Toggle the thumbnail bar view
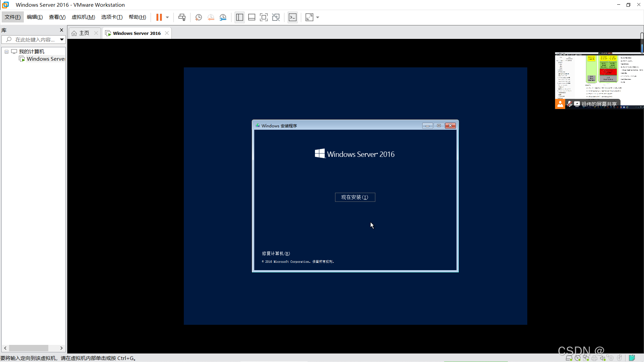Viewport: 644px width, 362px height. pyautogui.click(x=252, y=17)
